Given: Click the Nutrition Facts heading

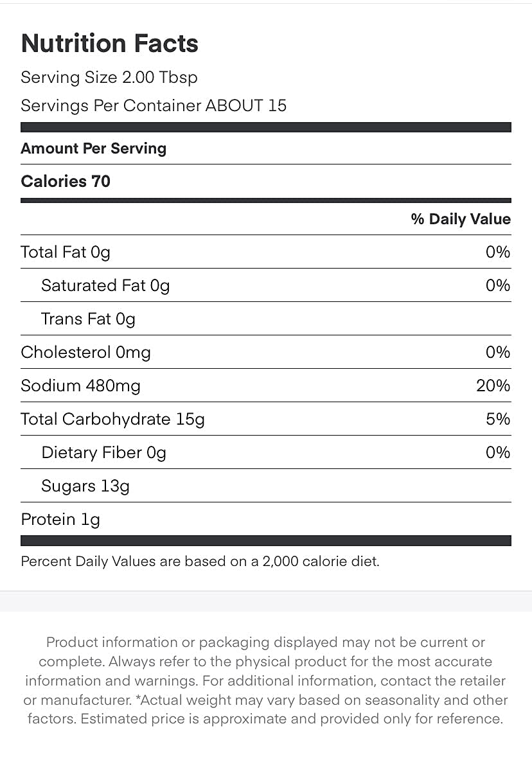Looking at the screenshot, I should pyautogui.click(x=109, y=43).
